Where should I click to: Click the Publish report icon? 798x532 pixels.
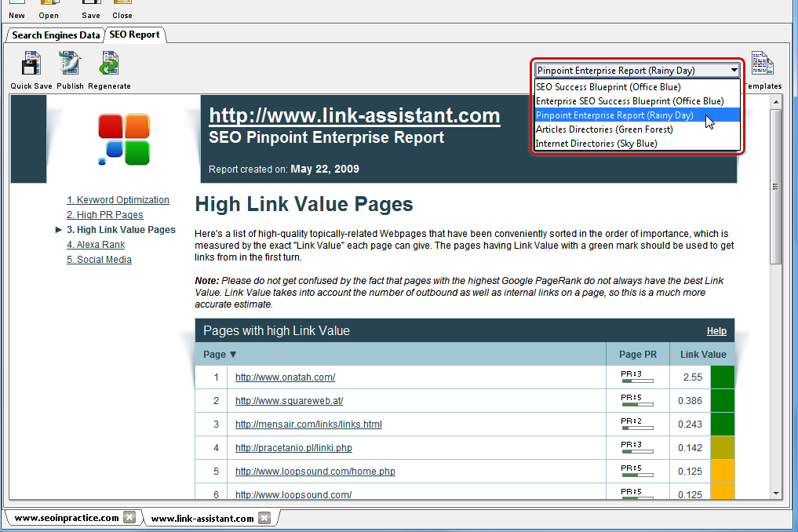point(70,64)
